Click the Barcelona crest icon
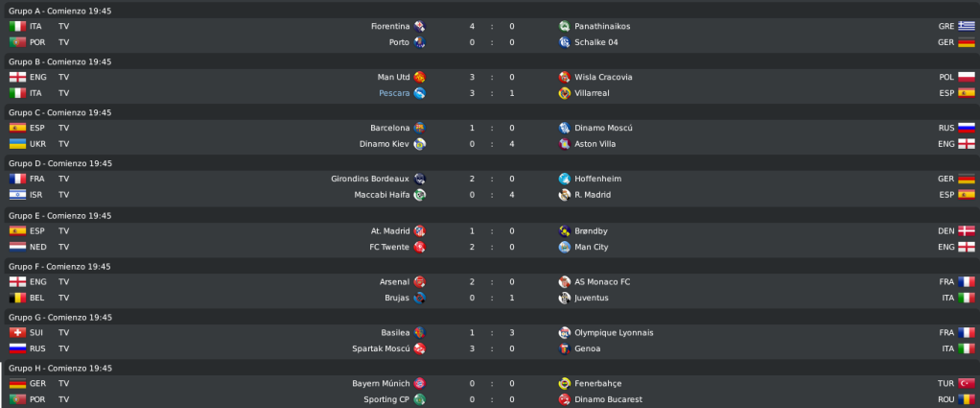The height and width of the screenshot is (408, 980). 419,128
